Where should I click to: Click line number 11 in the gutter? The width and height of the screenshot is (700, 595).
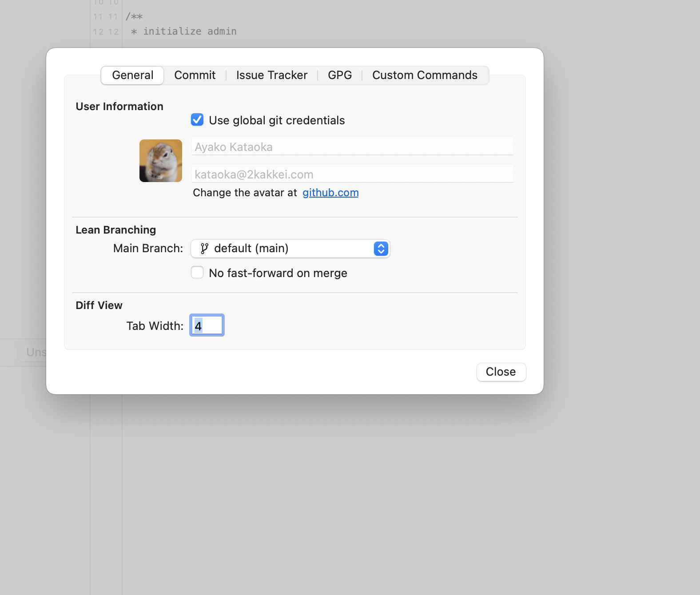[98, 17]
